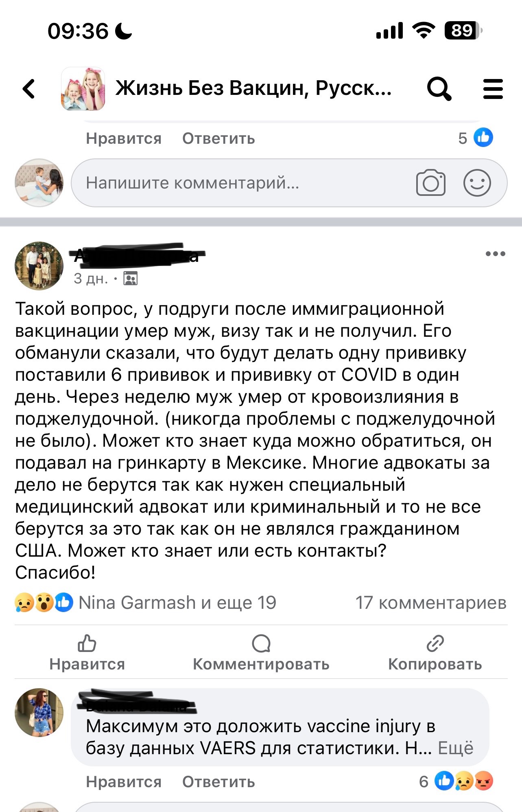Image resolution: width=522 pixels, height=812 pixels.
Task: Tap the Комментировать speech bubble button
Action: (x=261, y=652)
